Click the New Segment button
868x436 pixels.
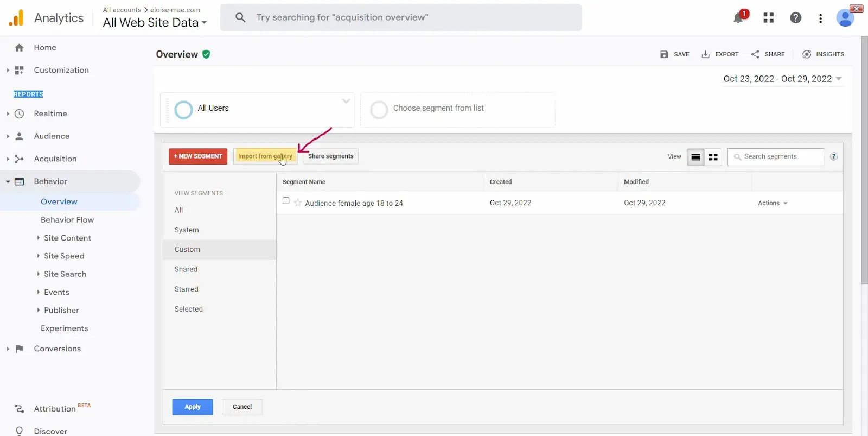pos(198,156)
